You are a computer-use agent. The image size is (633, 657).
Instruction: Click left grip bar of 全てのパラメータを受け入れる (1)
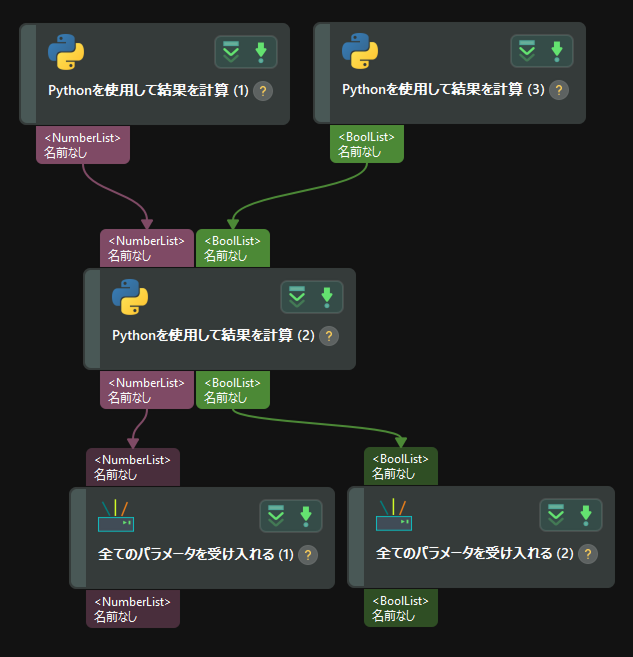click(x=79, y=538)
